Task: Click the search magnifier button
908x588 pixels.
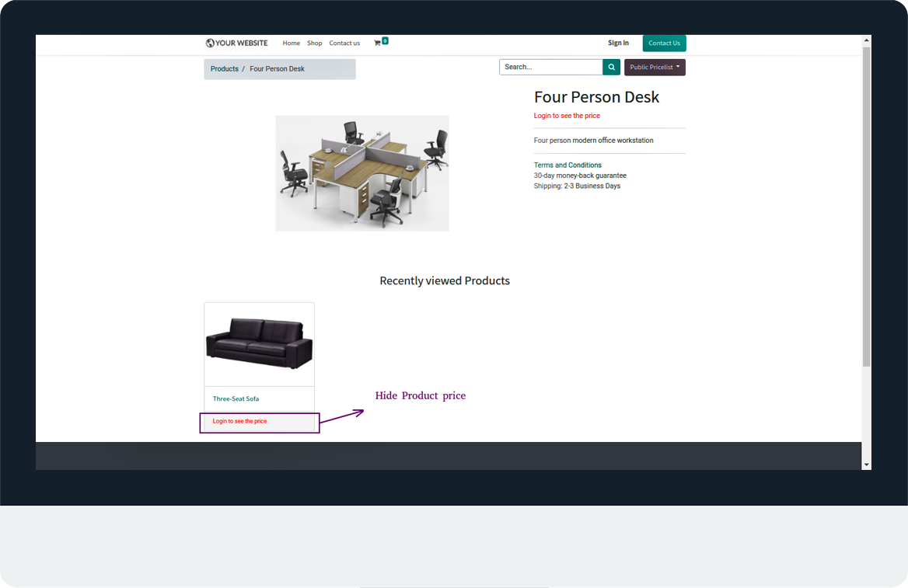Action: 612,67
